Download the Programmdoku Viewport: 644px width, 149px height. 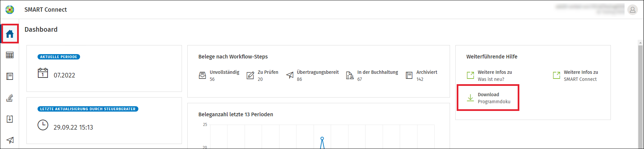[x=489, y=98]
